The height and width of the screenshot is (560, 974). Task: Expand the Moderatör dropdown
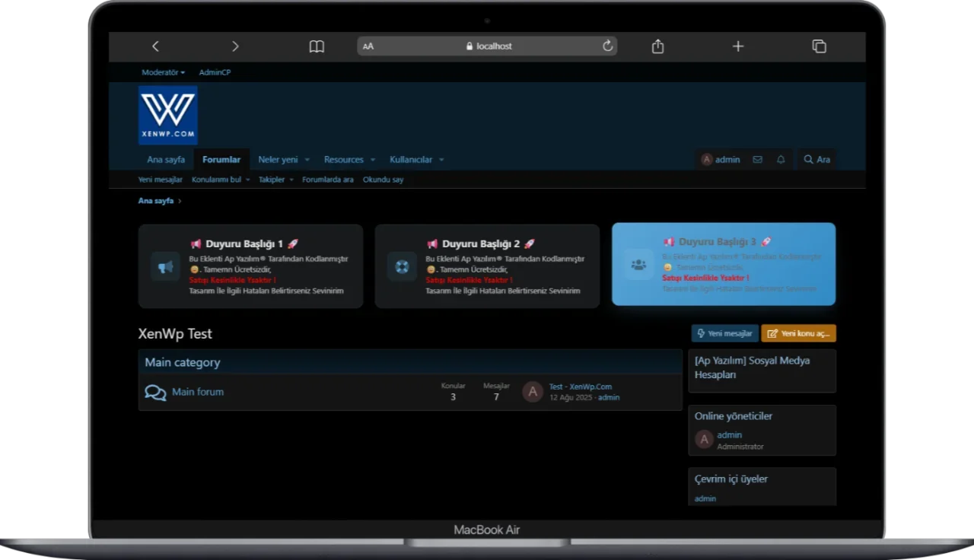[163, 72]
